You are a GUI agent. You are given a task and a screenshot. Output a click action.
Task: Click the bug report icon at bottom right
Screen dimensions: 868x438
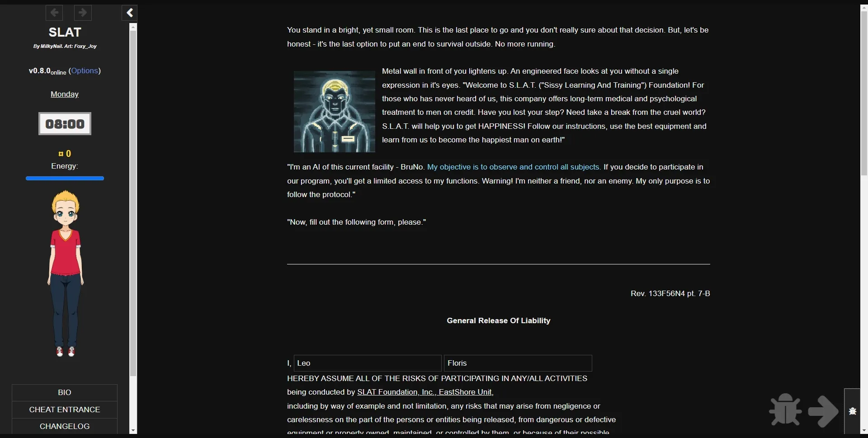tap(785, 410)
